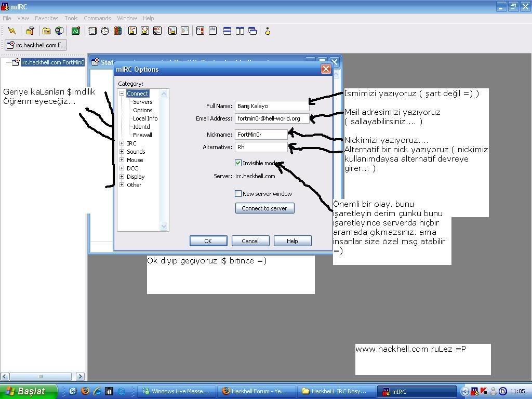Viewport: 532px width, 399px height.
Task: Click the About mIRC toolbar icon
Action: point(268,31)
